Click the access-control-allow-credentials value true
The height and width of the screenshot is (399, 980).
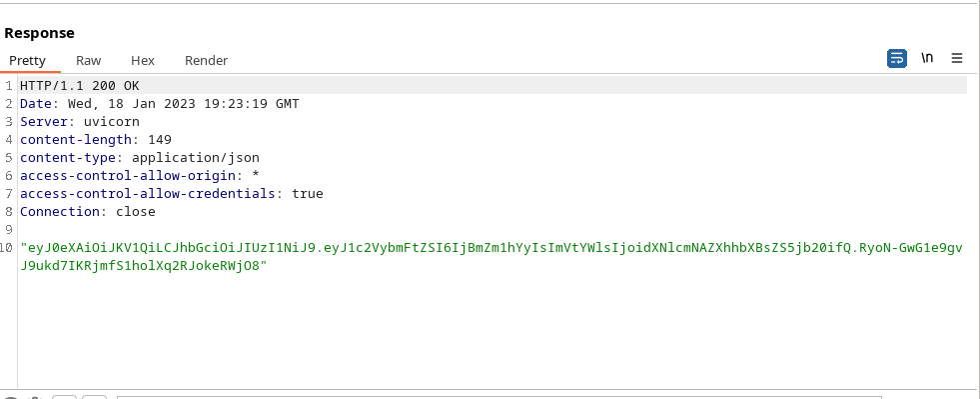pyautogui.click(x=308, y=194)
